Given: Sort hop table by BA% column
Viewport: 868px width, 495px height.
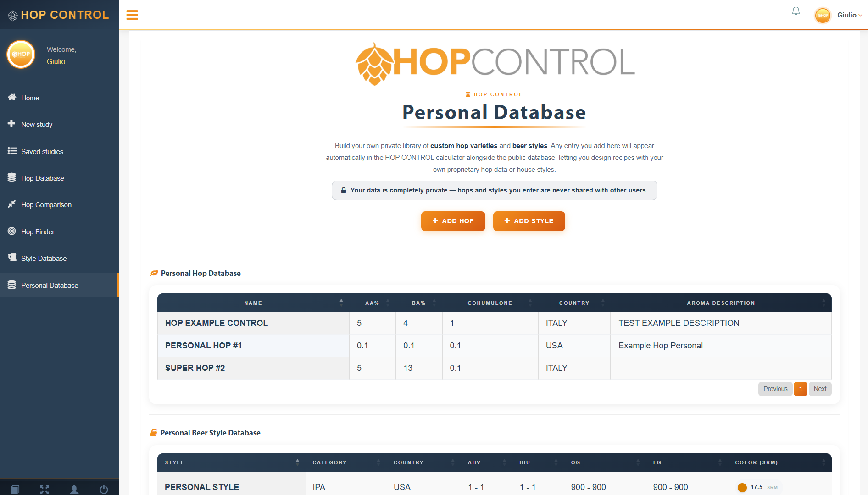Looking at the screenshot, I should 418,303.
